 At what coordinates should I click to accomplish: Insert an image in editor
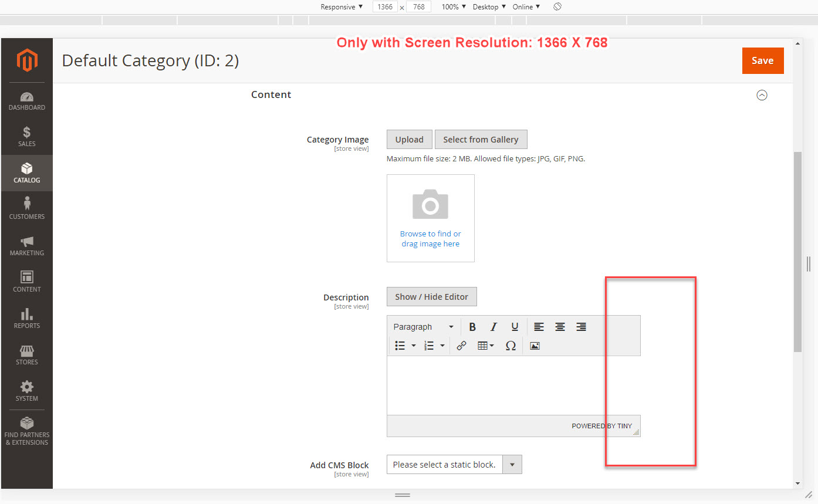535,346
